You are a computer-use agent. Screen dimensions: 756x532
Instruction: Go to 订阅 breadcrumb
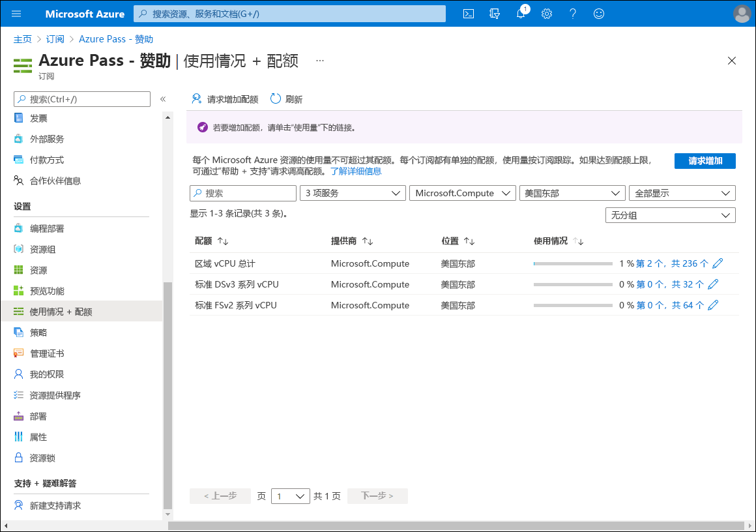click(55, 39)
